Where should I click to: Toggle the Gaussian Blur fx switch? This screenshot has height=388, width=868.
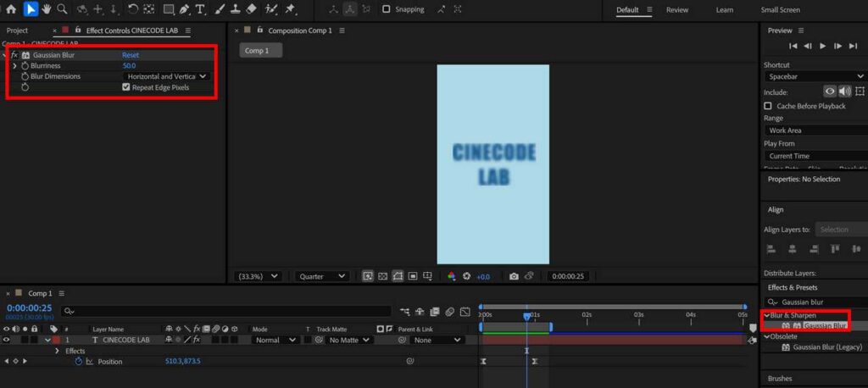(x=14, y=55)
